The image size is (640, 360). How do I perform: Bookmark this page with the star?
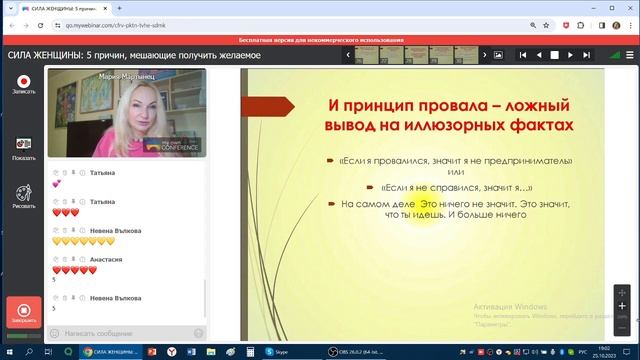[x=546, y=25]
